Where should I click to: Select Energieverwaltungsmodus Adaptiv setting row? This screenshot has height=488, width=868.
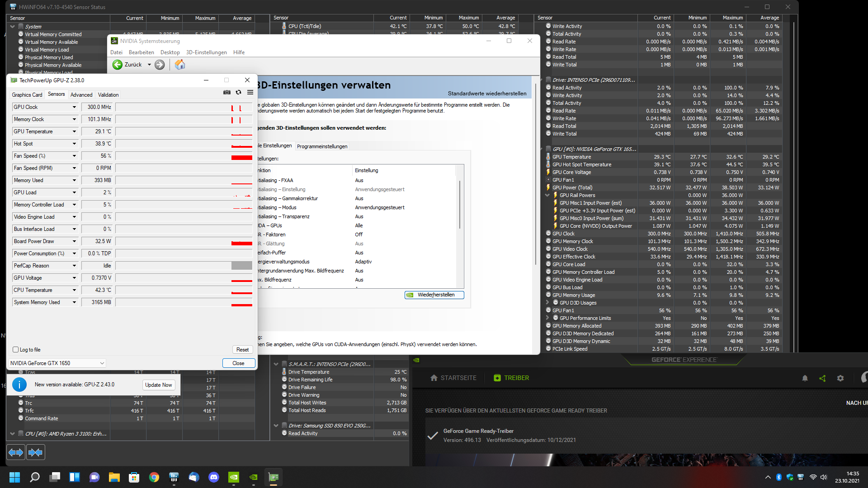tap(357, 262)
